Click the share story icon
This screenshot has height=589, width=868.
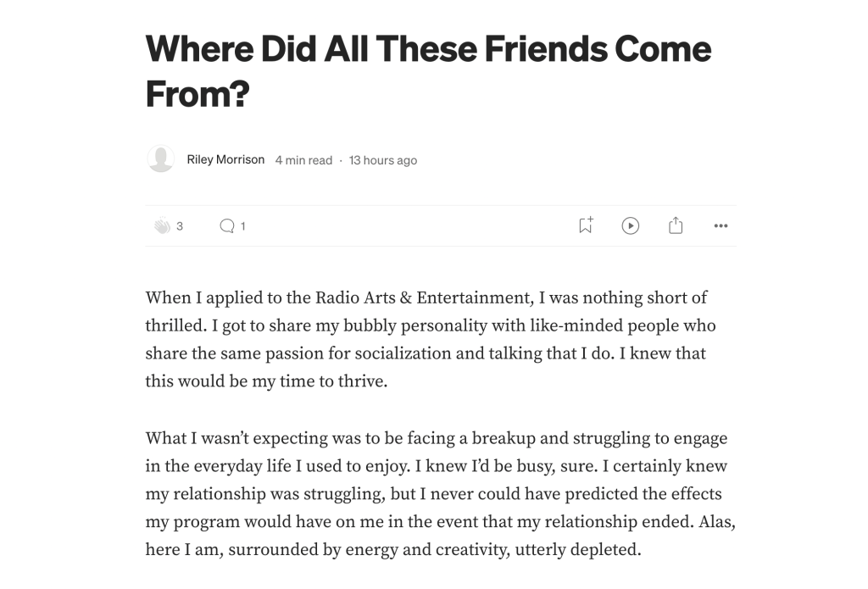pos(676,225)
